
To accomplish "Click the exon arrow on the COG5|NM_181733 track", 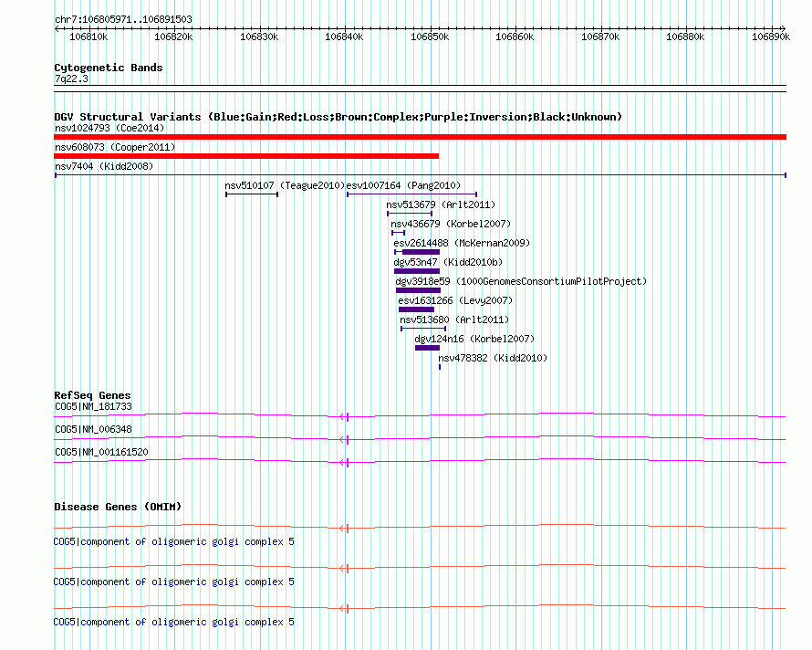I will pos(344,416).
